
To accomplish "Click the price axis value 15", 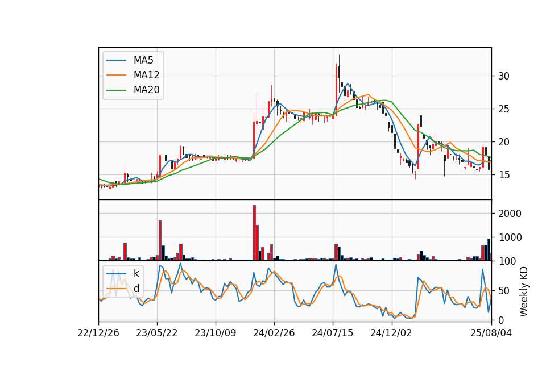I will pyautogui.click(x=504, y=175).
